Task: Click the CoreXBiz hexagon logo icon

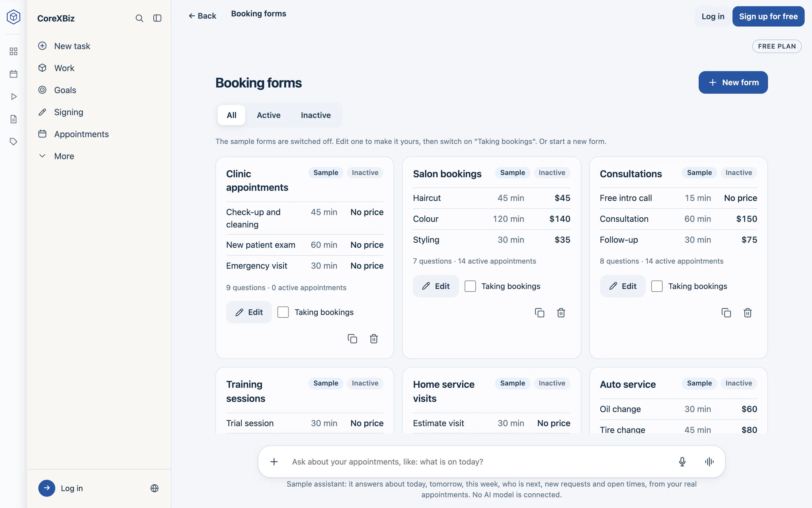Action: point(14,17)
